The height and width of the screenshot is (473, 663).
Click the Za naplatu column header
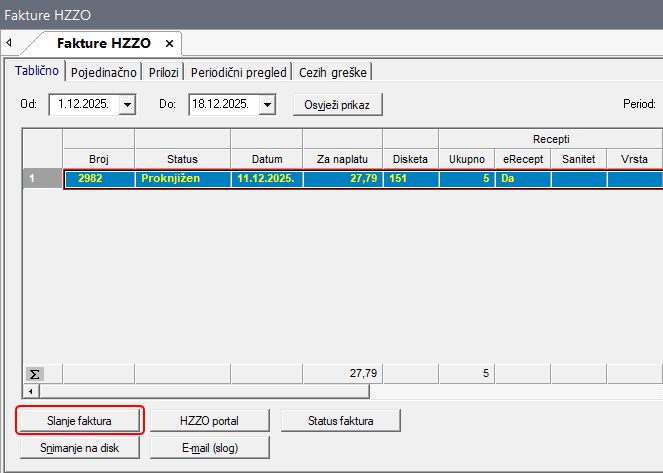pos(342,158)
